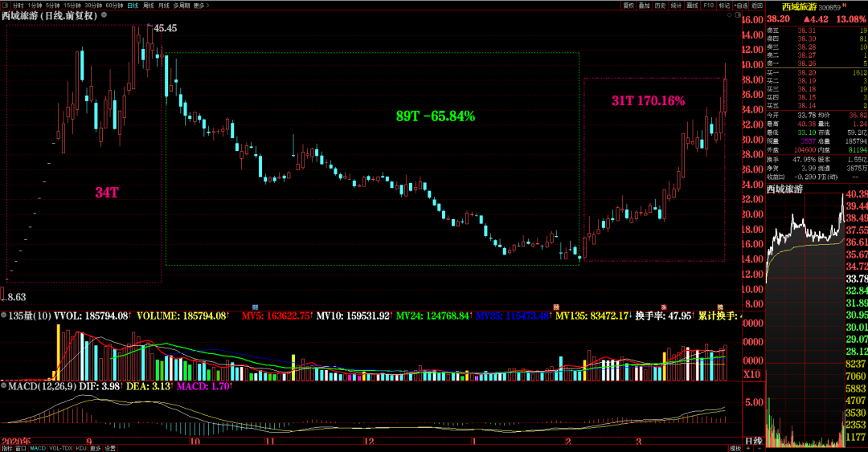The height and width of the screenshot is (452, 868).
Task: Click the 换手 47.95% value
Action: click(805, 159)
